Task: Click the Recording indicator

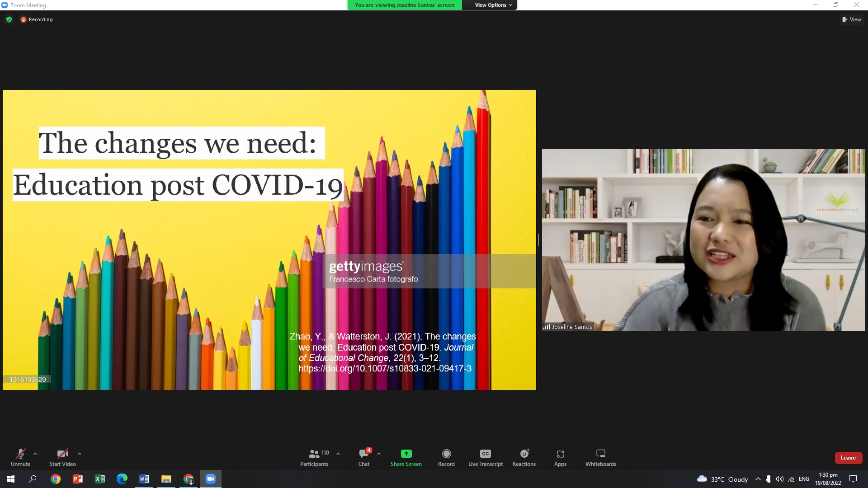Action: (37, 19)
